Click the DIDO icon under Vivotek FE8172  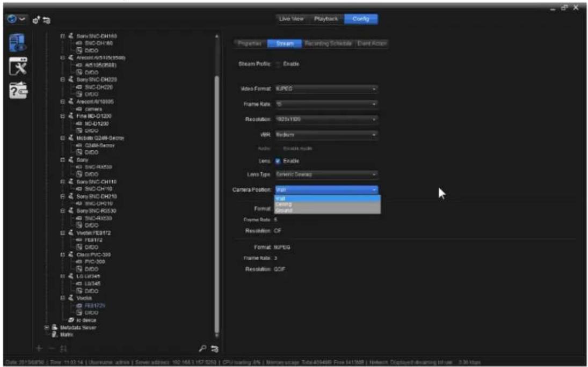click(79, 247)
